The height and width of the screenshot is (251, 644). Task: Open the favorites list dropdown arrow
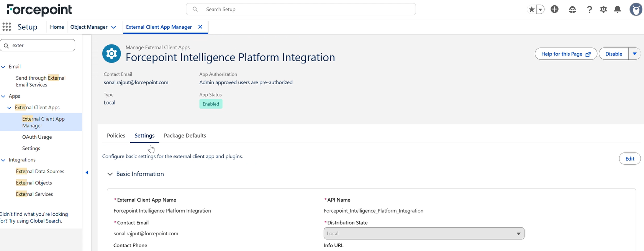pyautogui.click(x=540, y=10)
